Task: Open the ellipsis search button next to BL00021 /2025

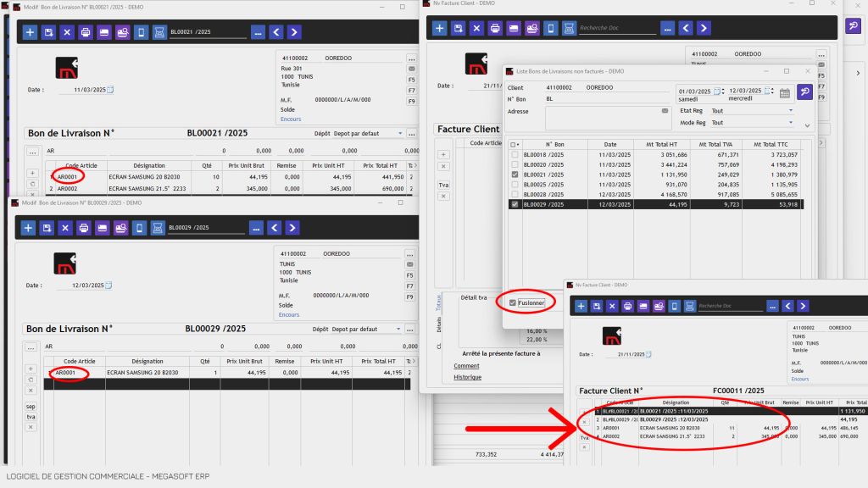Action: pos(258,32)
